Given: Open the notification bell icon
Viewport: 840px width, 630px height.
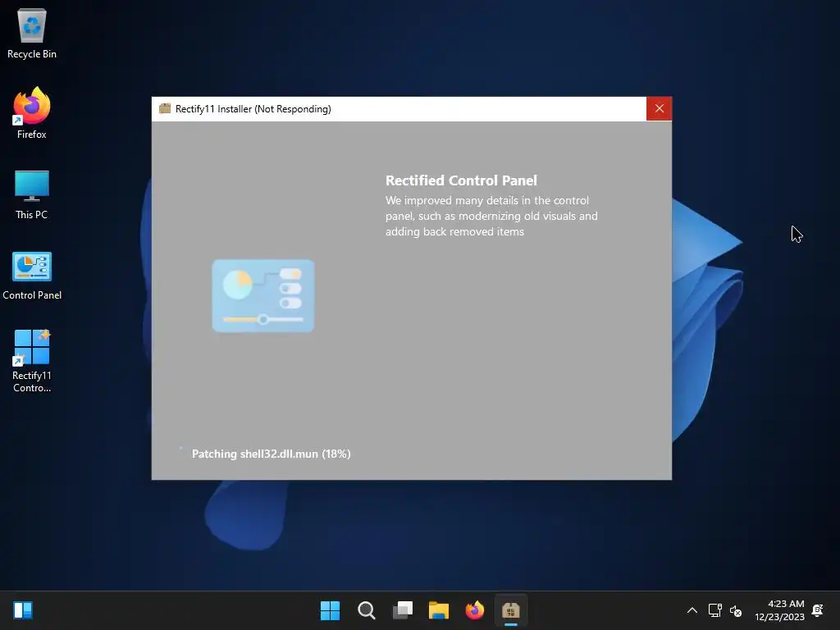Looking at the screenshot, I should (818, 610).
